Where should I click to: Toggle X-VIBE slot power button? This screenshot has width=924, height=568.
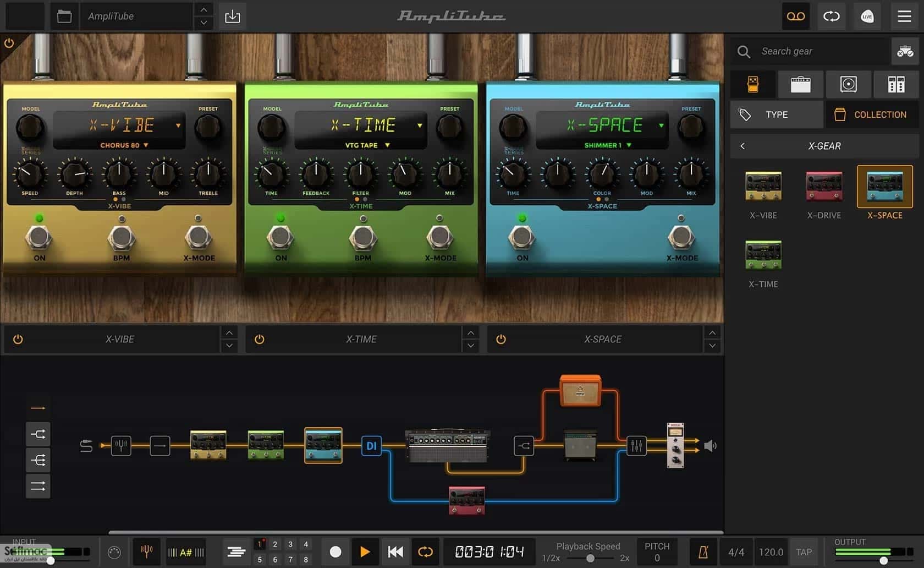click(18, 339)
